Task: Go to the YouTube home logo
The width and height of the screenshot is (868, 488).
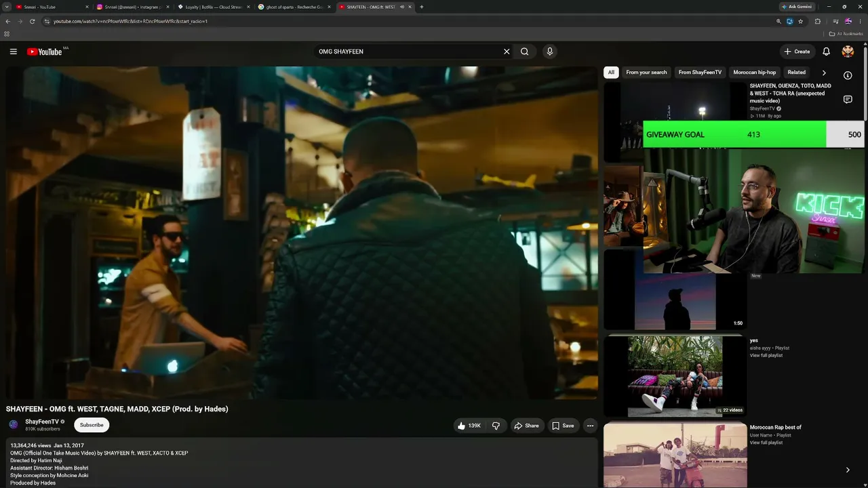Action: 44,52
